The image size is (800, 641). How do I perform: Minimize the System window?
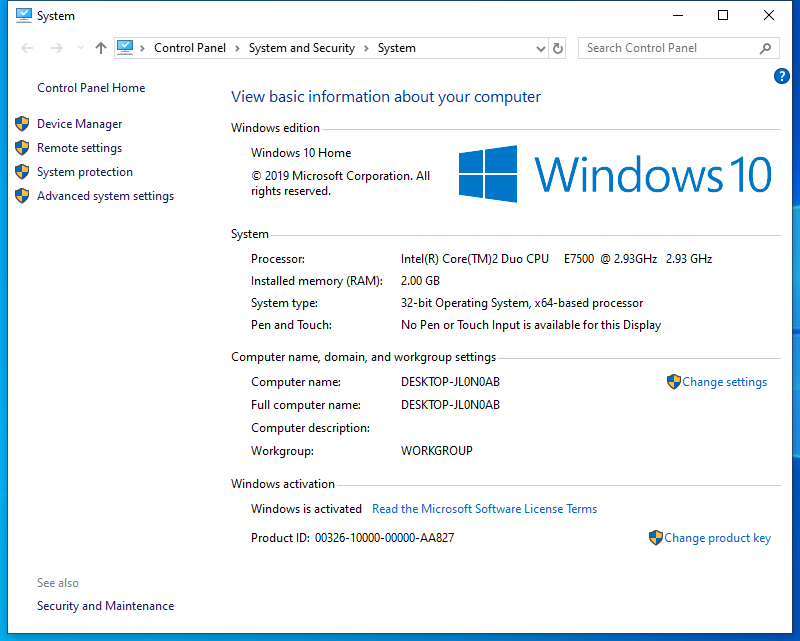pyautogui.click(x=678, y=15)
